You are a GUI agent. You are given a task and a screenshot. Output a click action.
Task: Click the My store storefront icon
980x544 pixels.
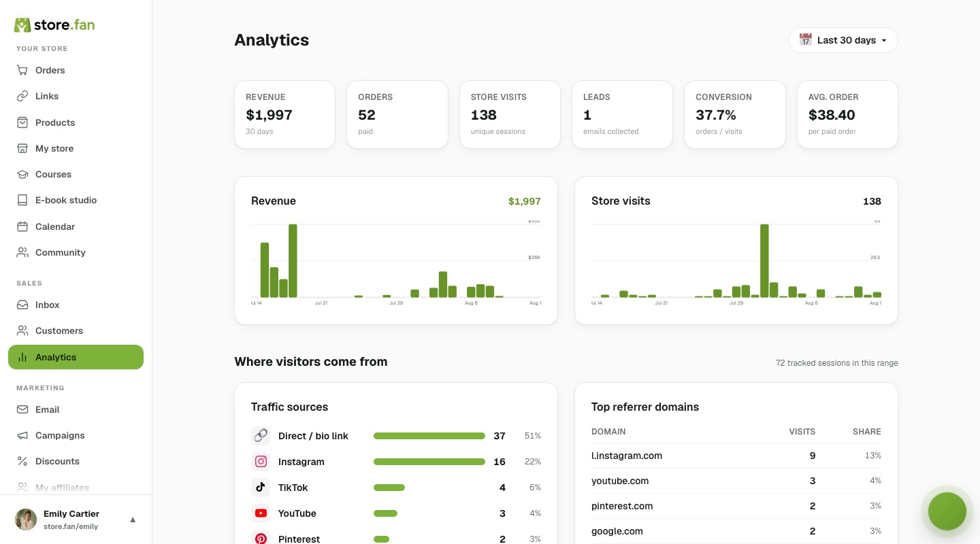coord(22,148)
